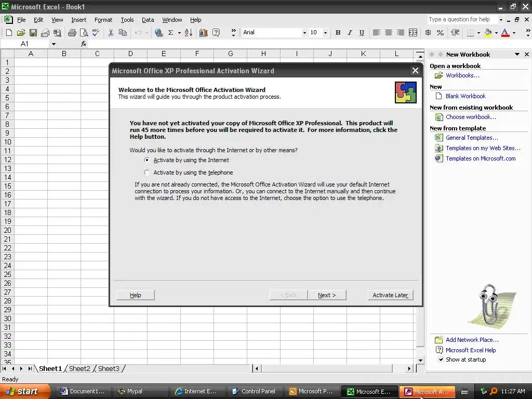
Task: Click the Windows start button
Action: (25, 391)
